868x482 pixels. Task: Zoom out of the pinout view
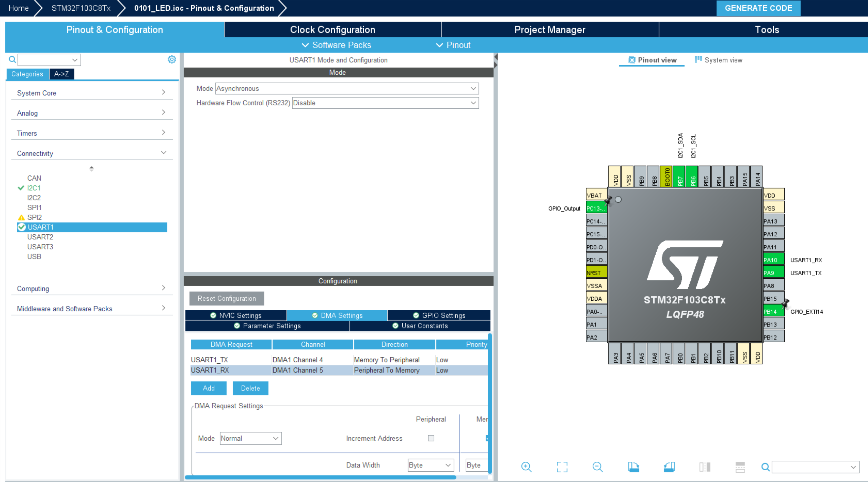point(597,467)
